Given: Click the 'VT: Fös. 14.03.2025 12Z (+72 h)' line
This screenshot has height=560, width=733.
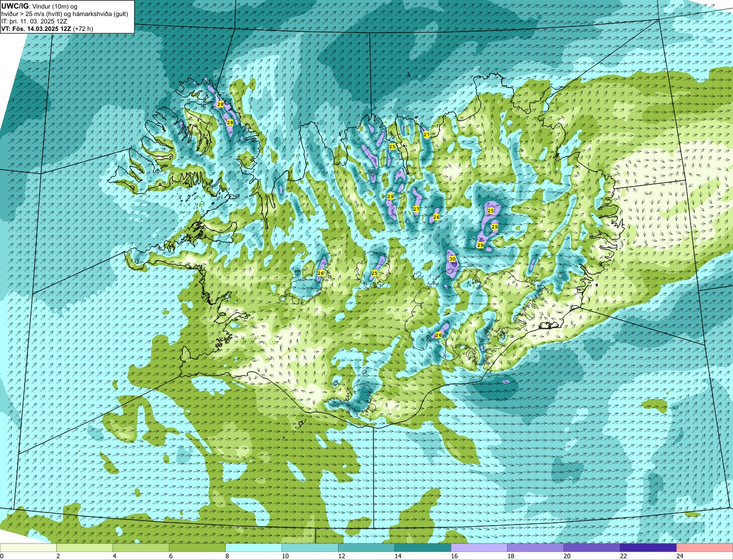Looking at the screenshot, I should pyautogui.click(x=47, y=28).
